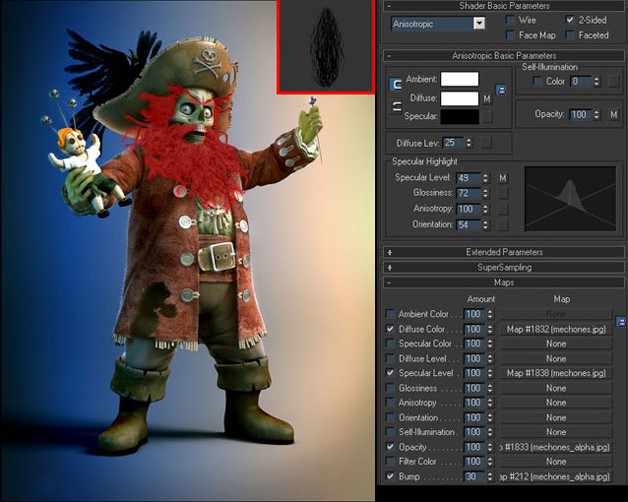Click the blue lock beside the Ambient swatch

coord(501,90)
